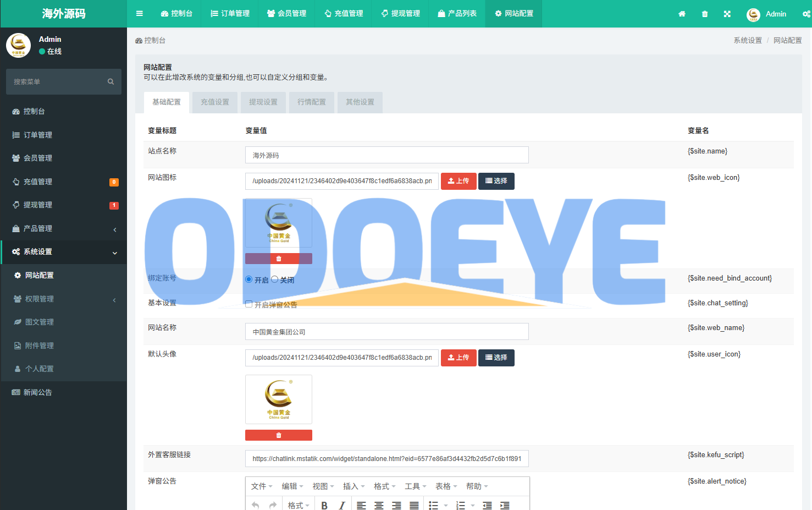Delete the default avatar image with red trash button
This screenshot has height=510, width=812.
click(x=278, y=435)
